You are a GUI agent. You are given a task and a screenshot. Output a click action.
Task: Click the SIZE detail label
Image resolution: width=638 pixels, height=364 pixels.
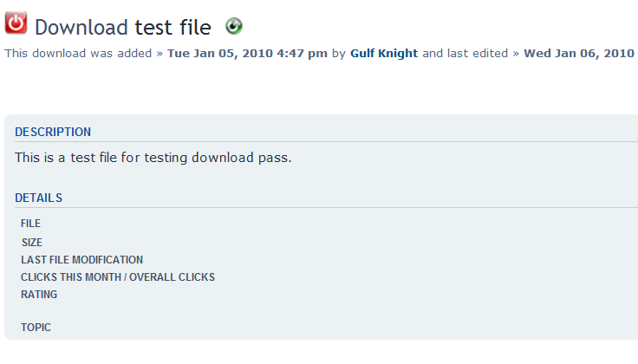point(32,243)
